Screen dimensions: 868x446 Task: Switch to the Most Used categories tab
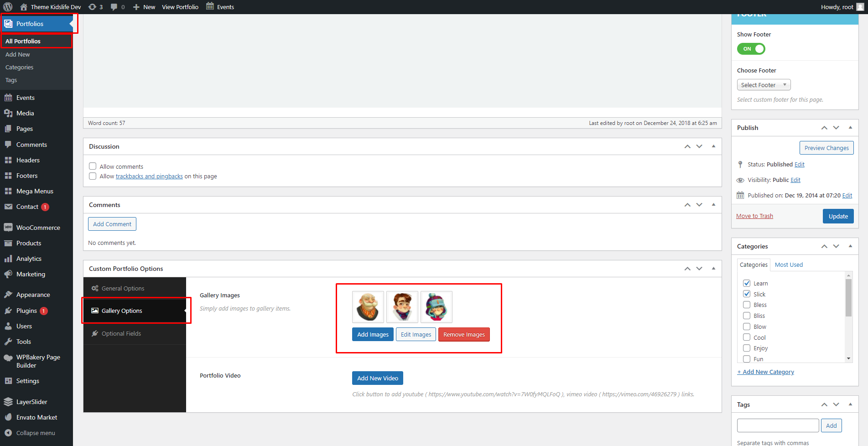point(789,264)
